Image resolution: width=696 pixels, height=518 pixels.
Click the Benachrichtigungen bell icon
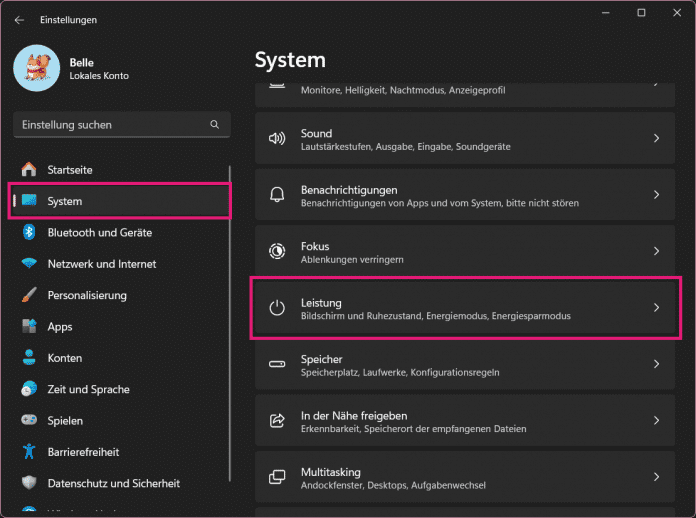click(x=277, y=195)
